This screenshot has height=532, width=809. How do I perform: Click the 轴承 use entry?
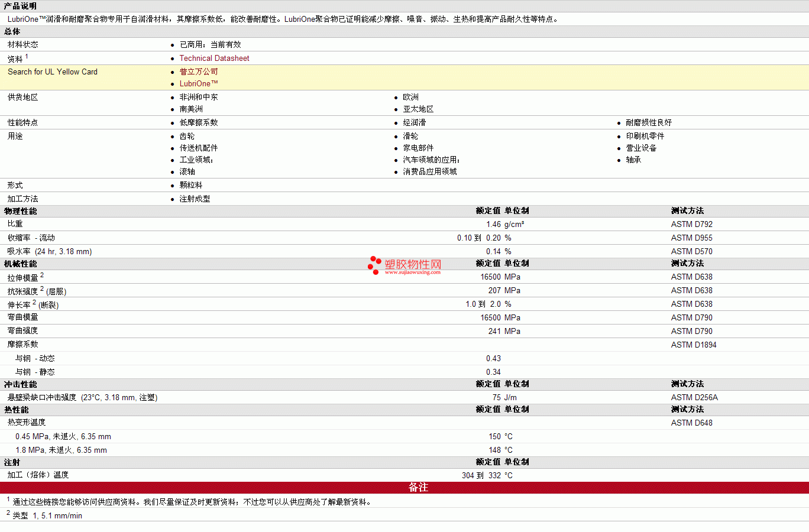(633, 160)
